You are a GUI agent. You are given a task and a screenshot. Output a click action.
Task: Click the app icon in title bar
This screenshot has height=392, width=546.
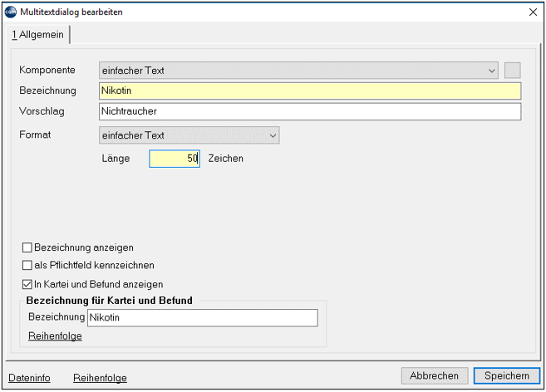(x=11, y=12)
